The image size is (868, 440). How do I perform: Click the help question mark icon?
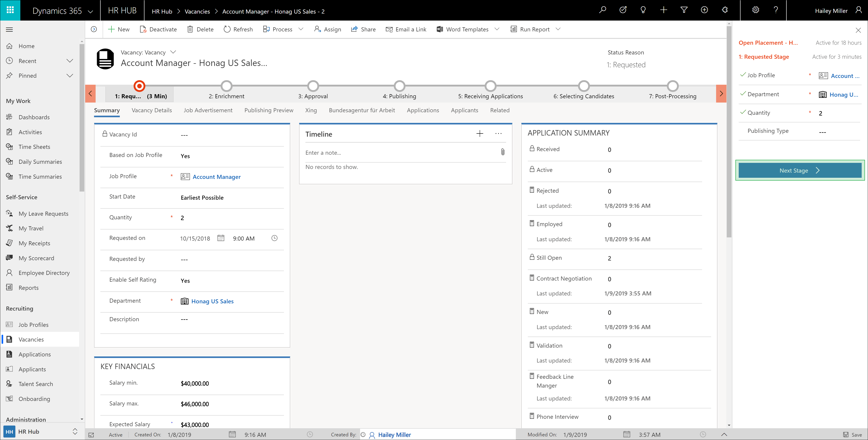[776, 10]
